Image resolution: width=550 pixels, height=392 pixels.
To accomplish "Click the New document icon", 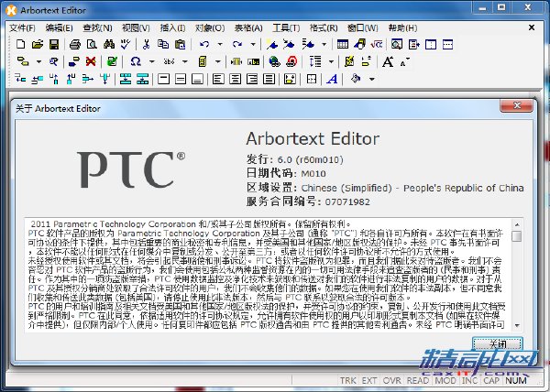I will (20, 44).
